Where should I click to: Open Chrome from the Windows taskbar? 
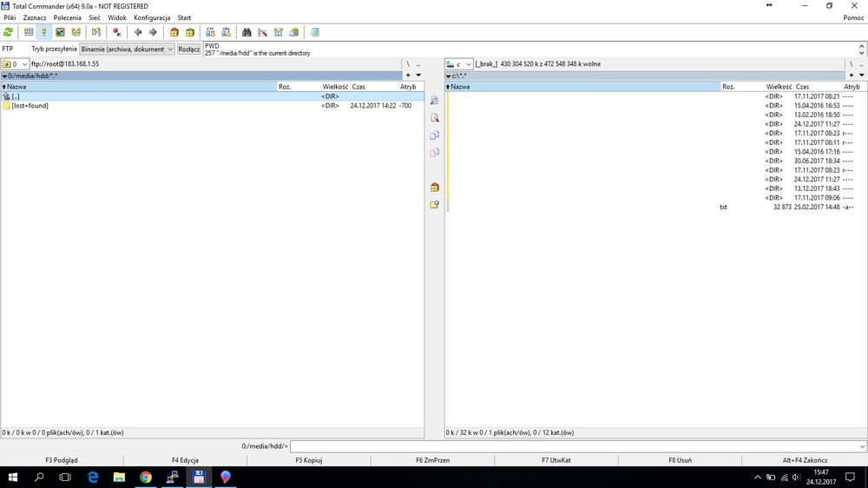[x=146, y=477]
